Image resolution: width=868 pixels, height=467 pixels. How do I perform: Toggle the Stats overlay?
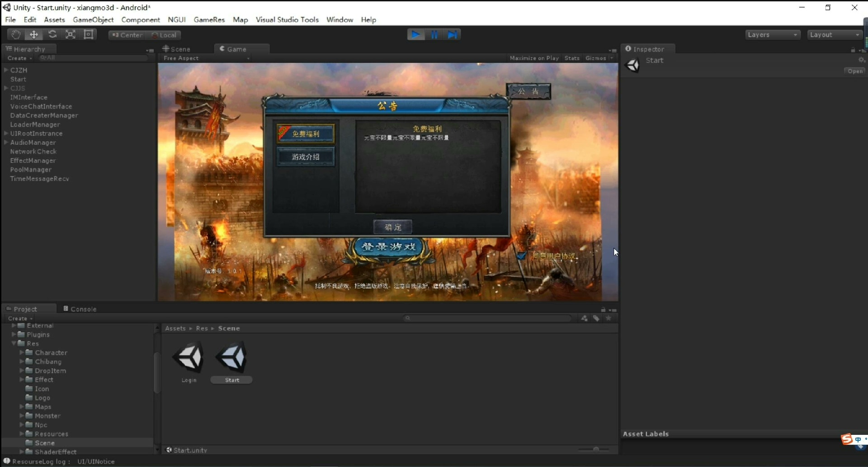(x=572, y=58)
